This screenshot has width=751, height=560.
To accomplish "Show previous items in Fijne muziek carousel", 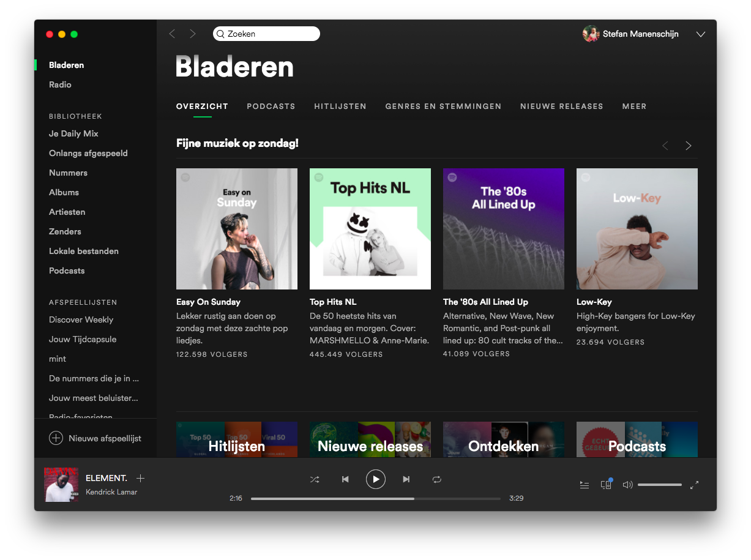I will tap(665, 146).
